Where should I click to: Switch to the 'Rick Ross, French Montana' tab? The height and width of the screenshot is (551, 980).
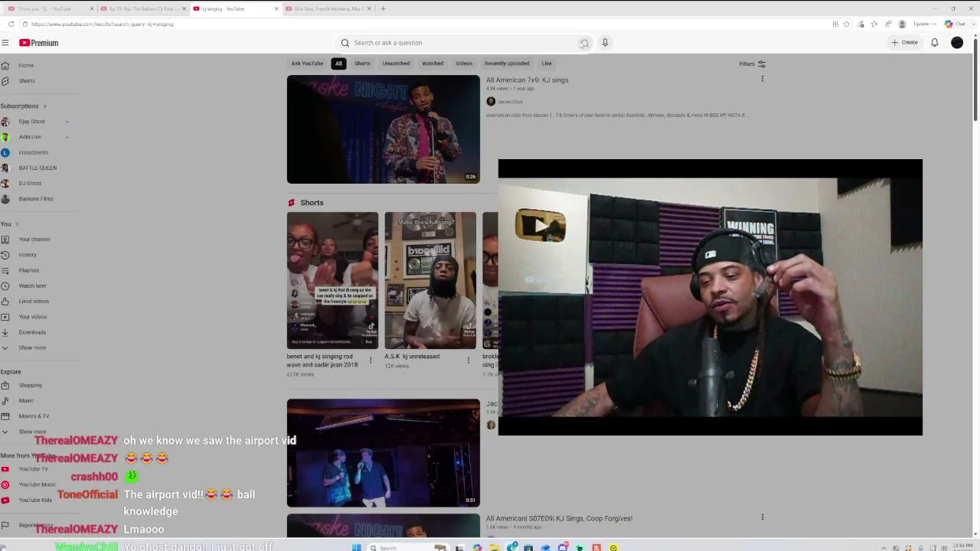(x=328, y=8)
